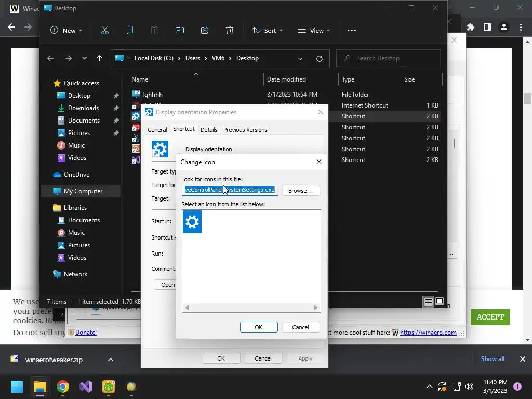Screen dimensions: 532x399
Task: Expand the address bar history dropdown
Action: point(300,58)
